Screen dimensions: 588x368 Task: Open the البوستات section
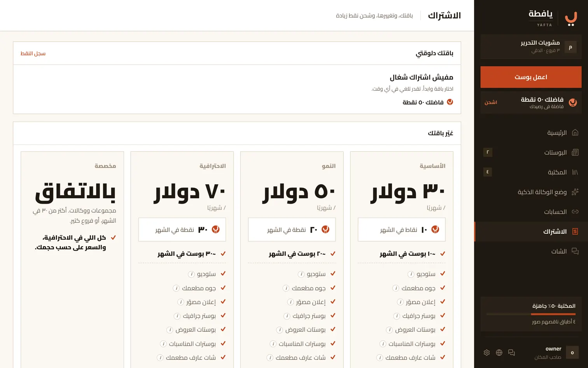coord(531,152)
